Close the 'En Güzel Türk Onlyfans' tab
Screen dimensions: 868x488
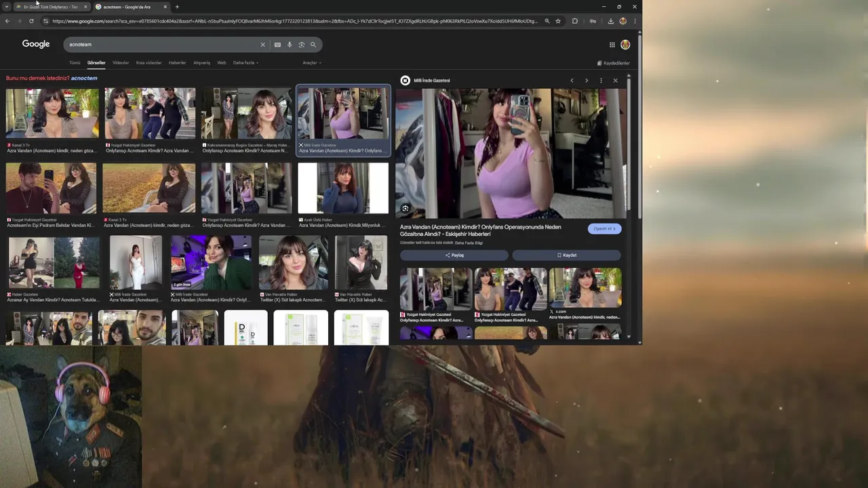85,7
